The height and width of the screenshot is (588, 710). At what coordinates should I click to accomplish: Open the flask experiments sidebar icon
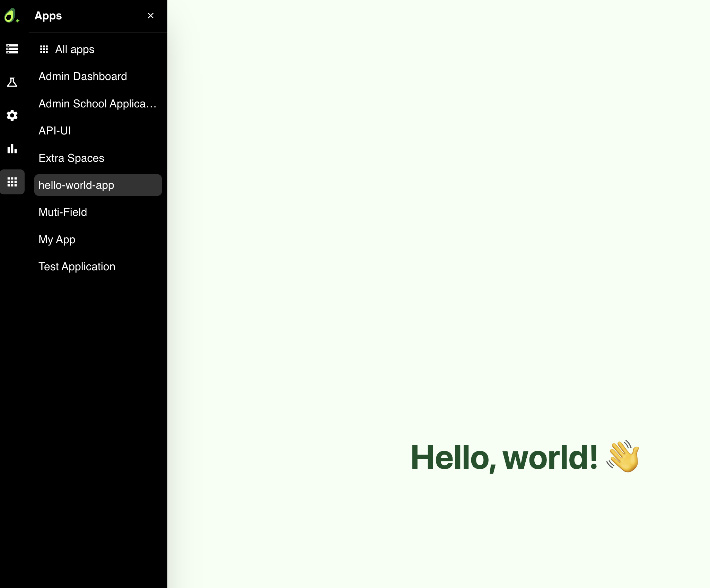click(x=12, y=82)
